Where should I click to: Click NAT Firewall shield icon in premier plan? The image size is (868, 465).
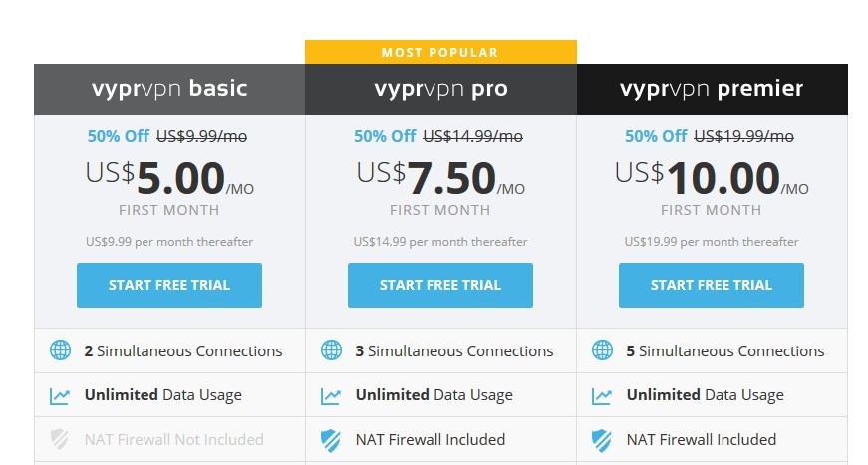point(602,439)
